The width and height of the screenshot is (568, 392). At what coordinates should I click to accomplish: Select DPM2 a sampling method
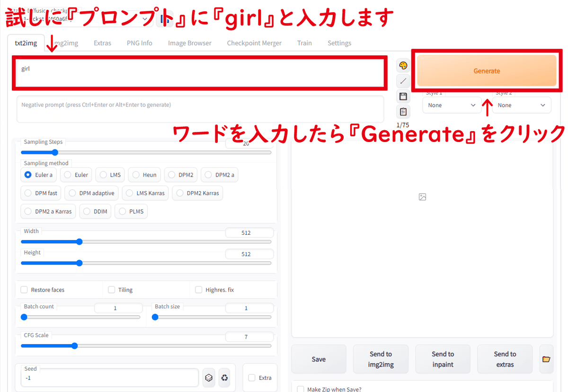tap(220, 175)
